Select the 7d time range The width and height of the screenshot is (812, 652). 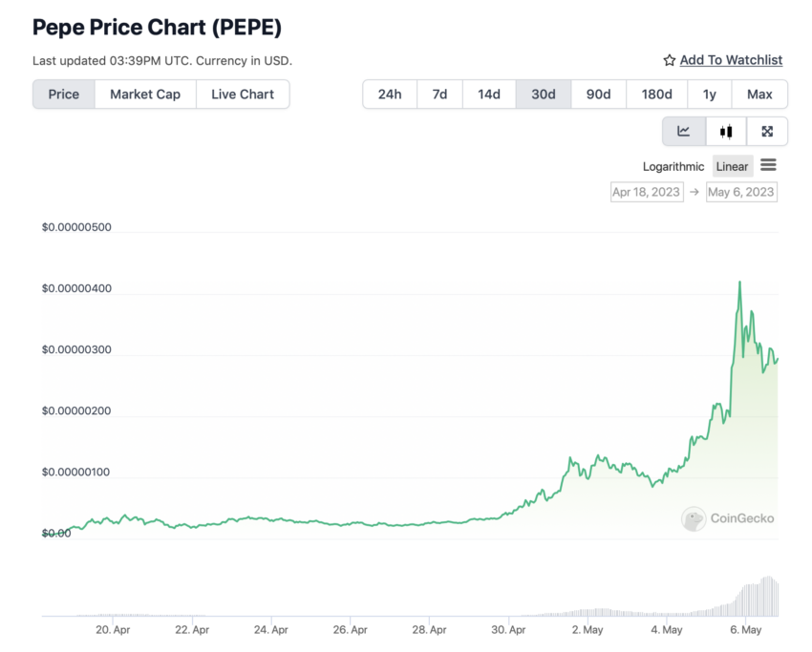[439, 95]
